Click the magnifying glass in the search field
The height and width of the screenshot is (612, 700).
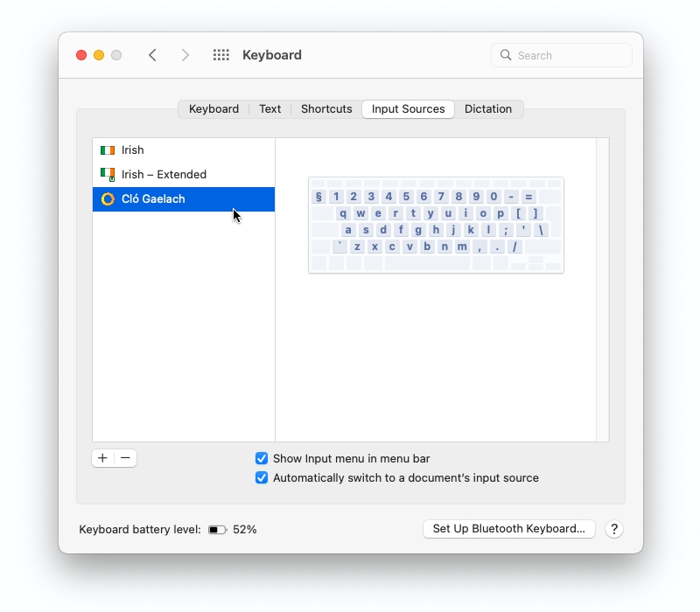(x=506, y=54)
